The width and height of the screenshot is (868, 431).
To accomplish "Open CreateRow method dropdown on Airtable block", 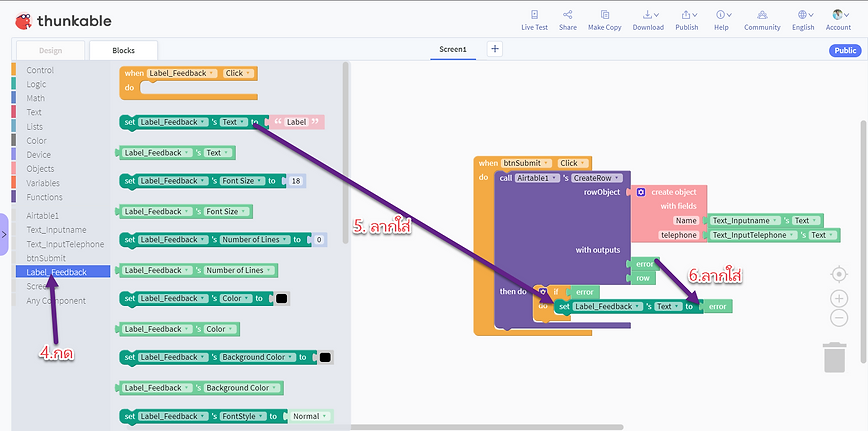I will [597, 178].
